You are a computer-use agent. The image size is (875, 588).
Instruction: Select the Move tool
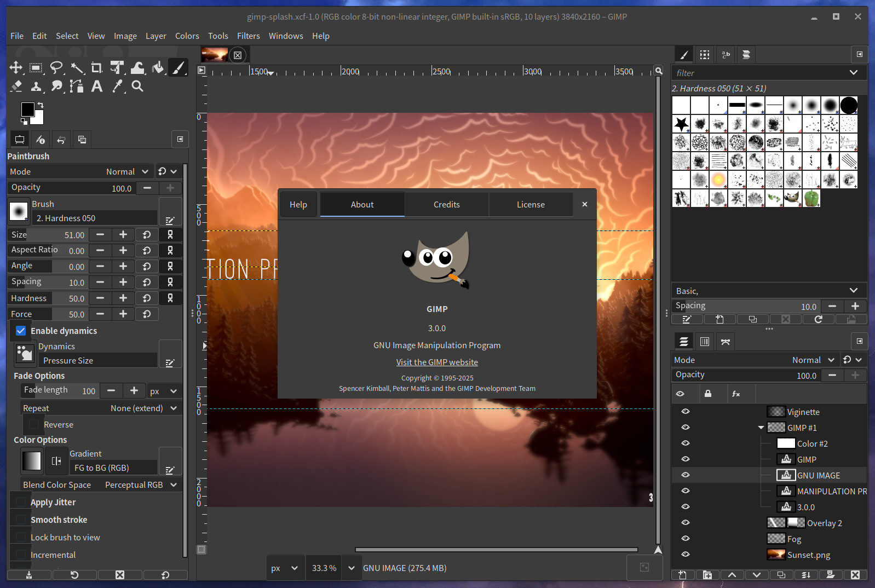[16, 67]
